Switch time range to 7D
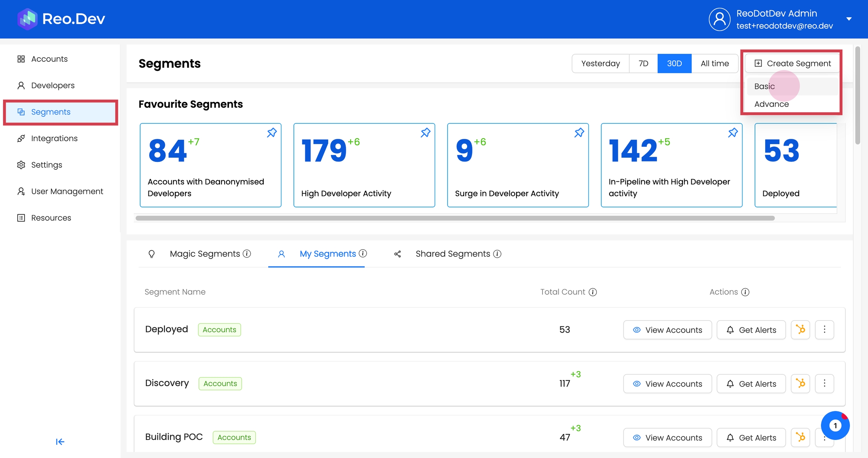 pyautogui.click(x=643, y=63)
